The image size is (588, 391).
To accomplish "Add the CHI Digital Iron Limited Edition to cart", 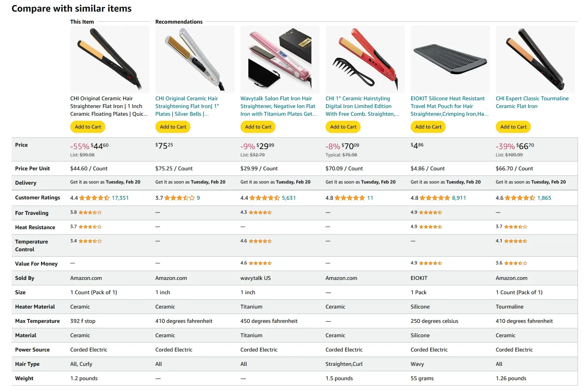I will (343, 127).
